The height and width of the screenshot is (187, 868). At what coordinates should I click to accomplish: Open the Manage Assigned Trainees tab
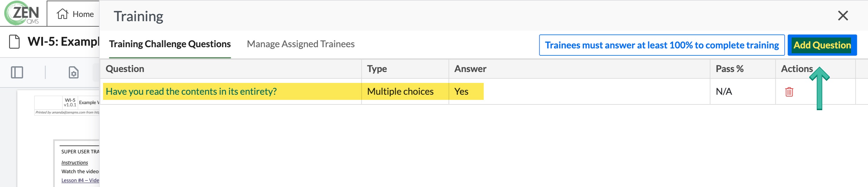pyautogui.click(x=301, y=44)
